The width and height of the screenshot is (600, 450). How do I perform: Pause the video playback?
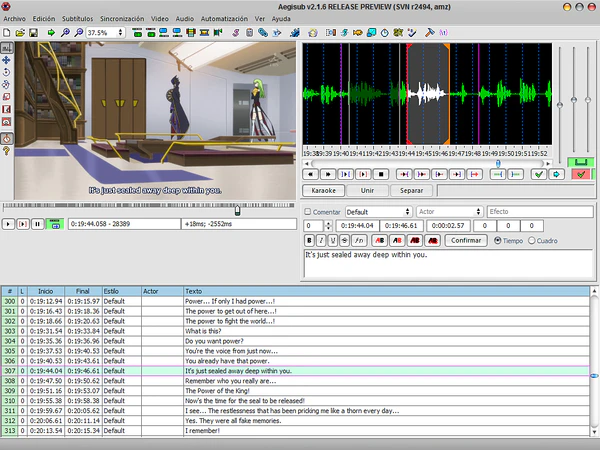click(x=37, y=224)
